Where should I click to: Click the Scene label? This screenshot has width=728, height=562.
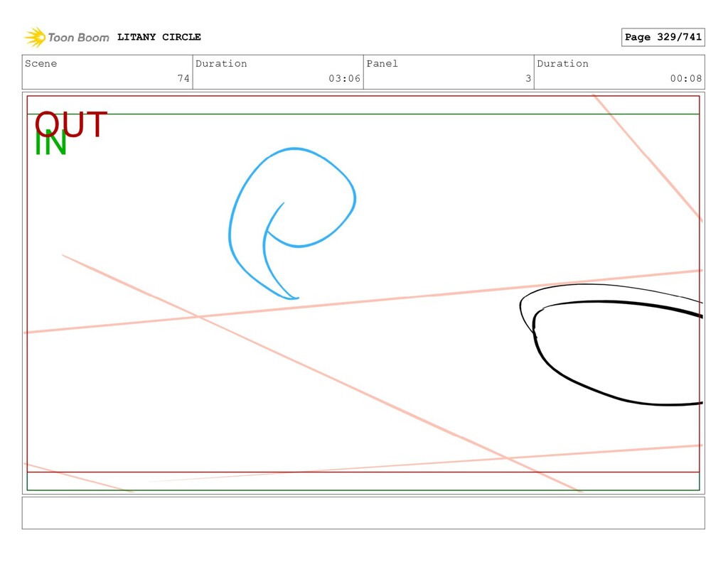41,63
